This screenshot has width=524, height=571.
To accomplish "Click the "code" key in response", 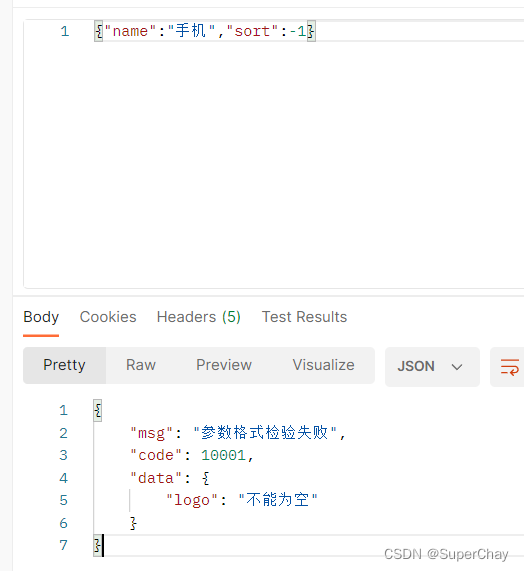I will point(156,455).
